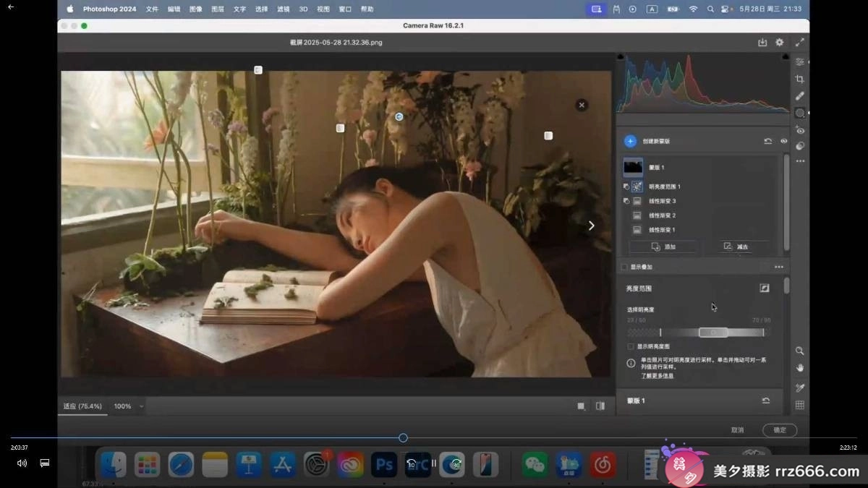The image size is (868, 488).
Task: Click the 减去 mask button
Action: click(736, 247)
